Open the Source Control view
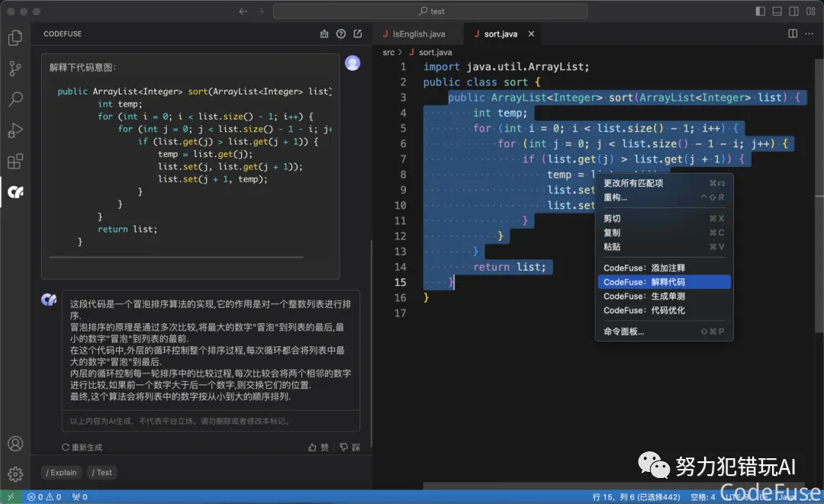This screenshot has height=504, width=824. click(x=15, y=69)
